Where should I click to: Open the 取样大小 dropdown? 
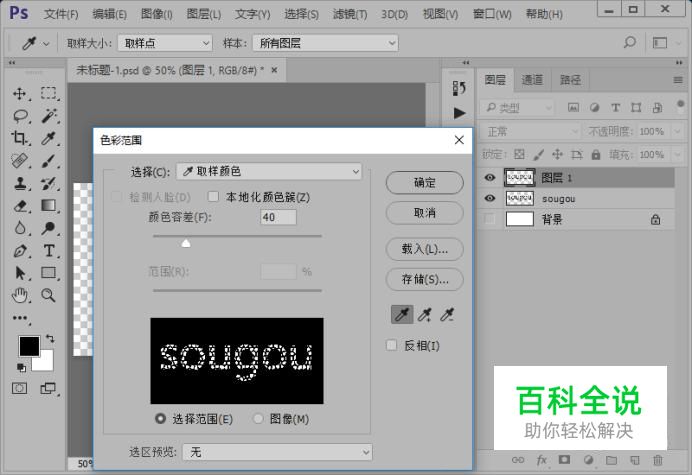pyautogui.click(x=165, y=43)
